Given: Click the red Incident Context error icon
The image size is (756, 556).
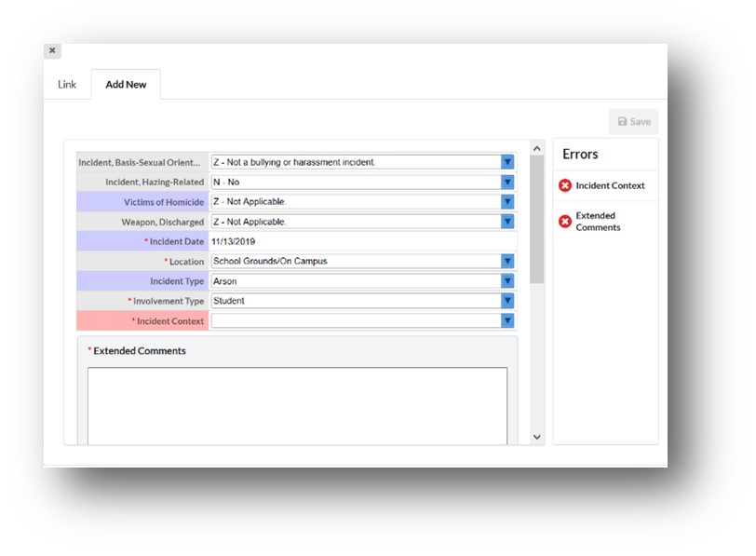Looking at the screenshot, I should coord(565,185).
